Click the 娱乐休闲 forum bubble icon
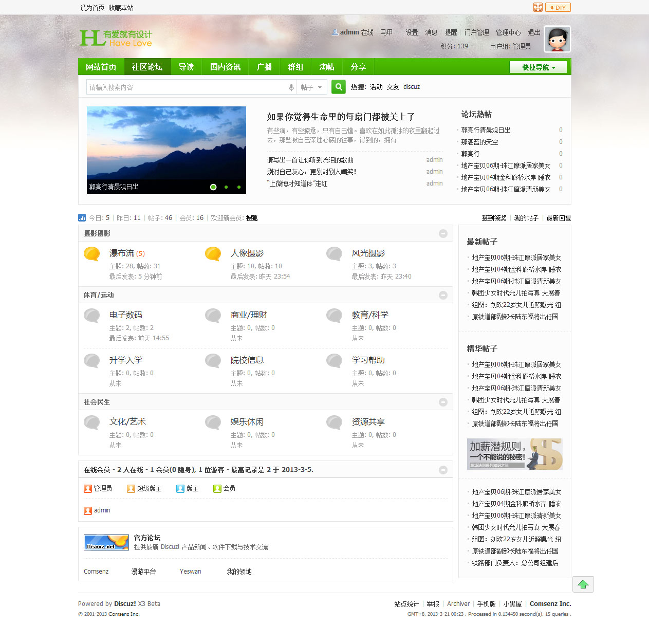This screenshot has width=649, height=644. click(213, 422)
